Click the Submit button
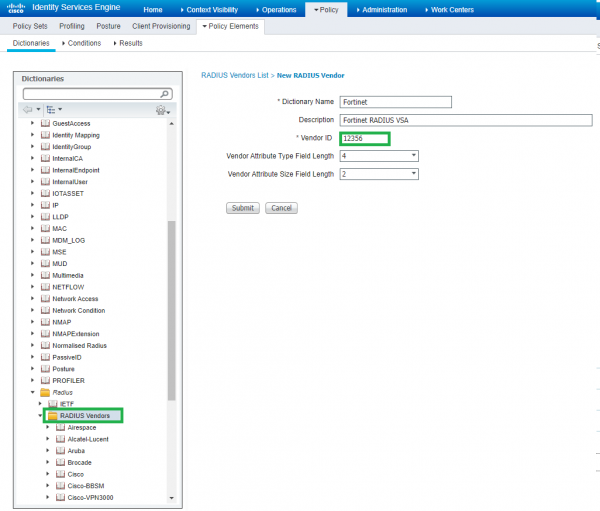The image size is (600, 511). click(x=243, y=208)
